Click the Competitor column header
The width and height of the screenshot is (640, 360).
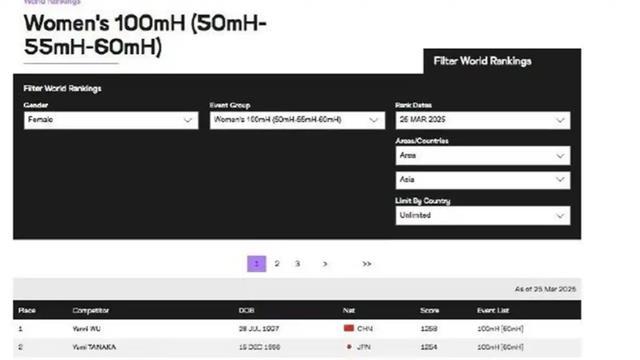click(x=91, y=310)
